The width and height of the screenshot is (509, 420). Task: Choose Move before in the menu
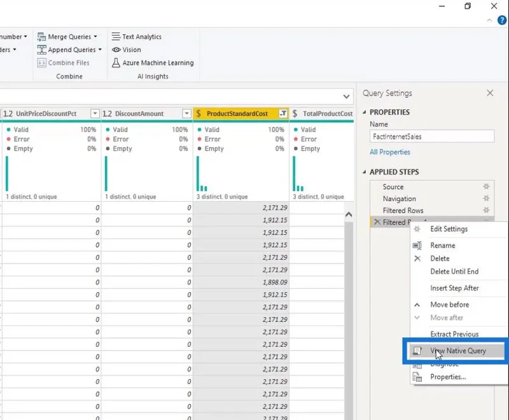pyautogui.click(x=450, y=304)
